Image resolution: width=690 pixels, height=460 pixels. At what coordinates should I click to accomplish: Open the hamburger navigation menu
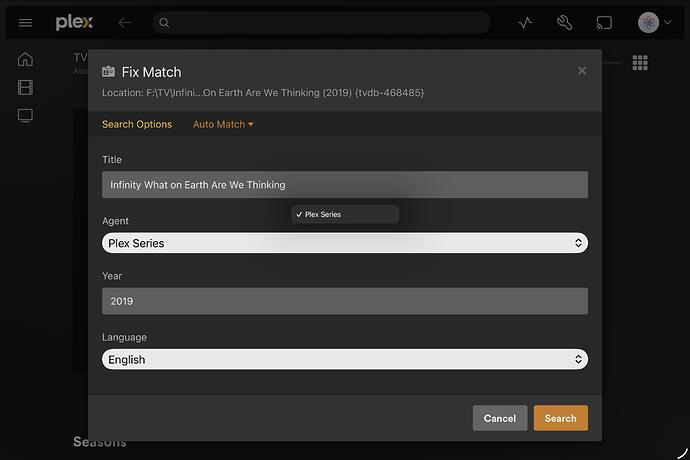(x=26, y=22)
